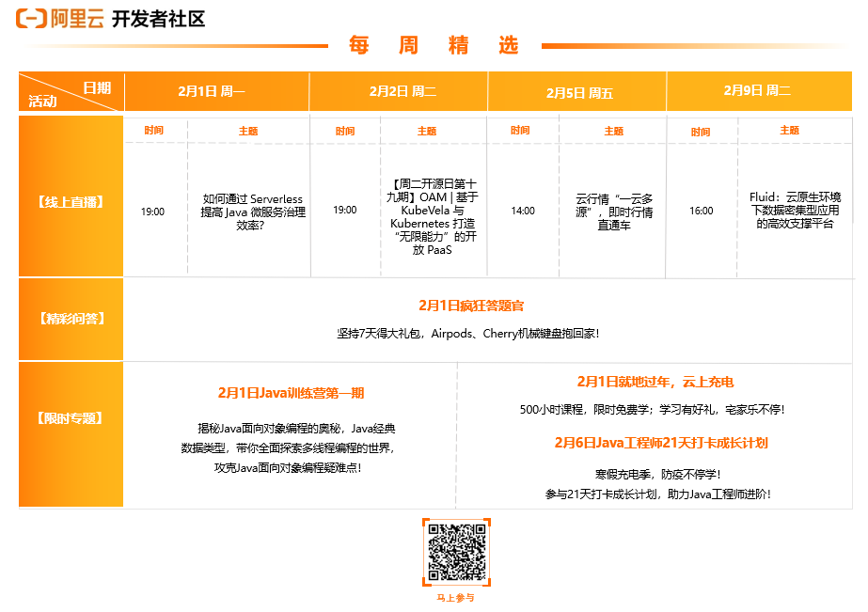This screenshot has width=868, height=612.
Task: Open the Serverless Java 微服务治理 topic
Action: coord(252,212)
